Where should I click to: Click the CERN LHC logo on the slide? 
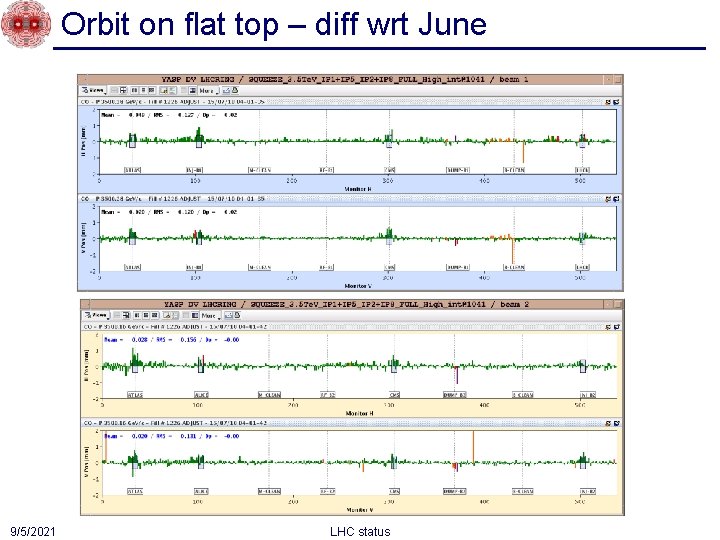pos(26,24)
